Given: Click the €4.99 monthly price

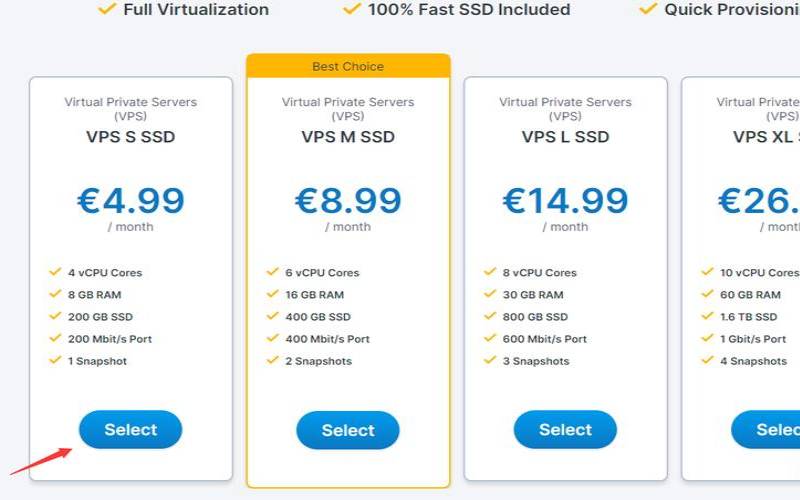Looking at the screenshot, I should (131, 201).
